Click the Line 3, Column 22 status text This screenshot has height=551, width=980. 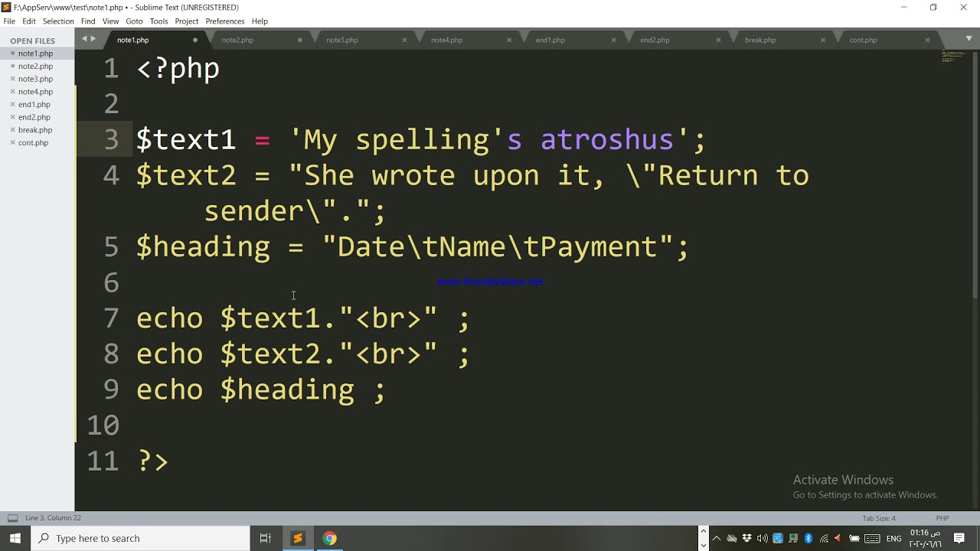click(x=53, y=518)
